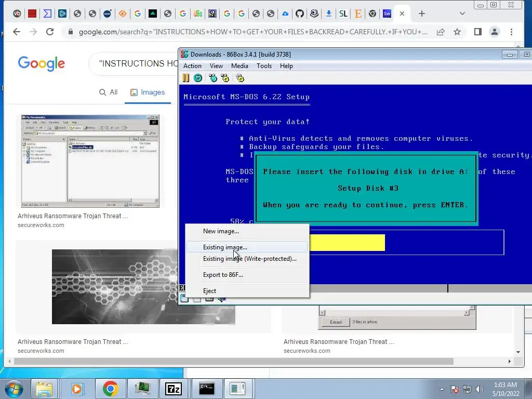Open the 86Box View menu

(x=216, y=66)
